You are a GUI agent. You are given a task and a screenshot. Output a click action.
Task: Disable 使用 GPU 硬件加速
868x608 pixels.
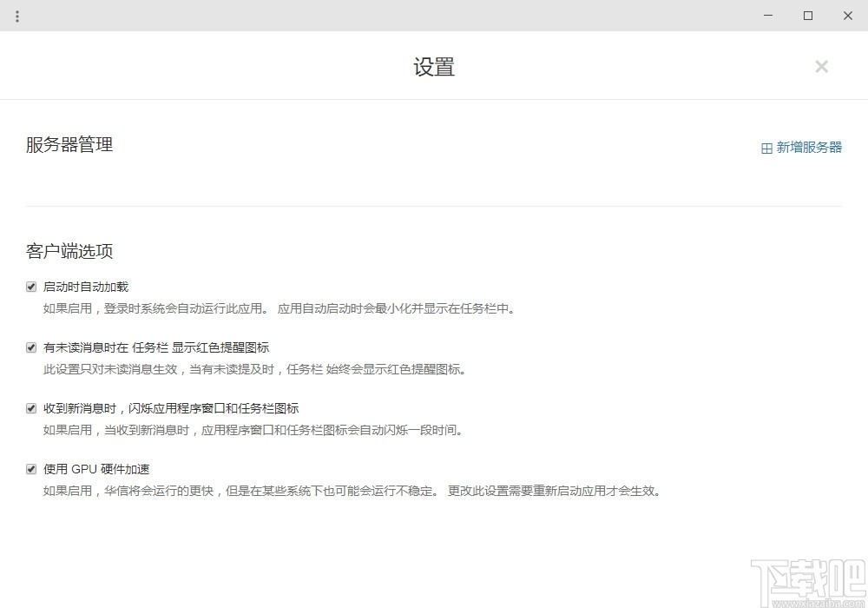pyautogui.click(x=30, y=468)
